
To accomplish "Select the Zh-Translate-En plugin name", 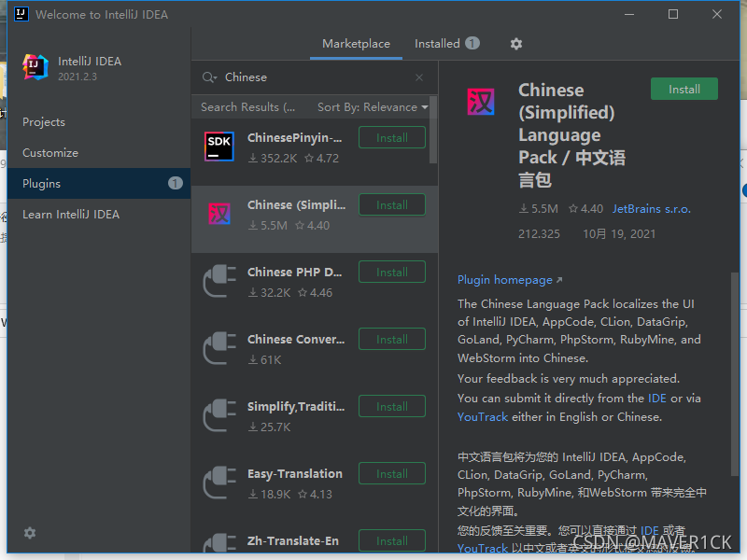I will coord(293,541).
